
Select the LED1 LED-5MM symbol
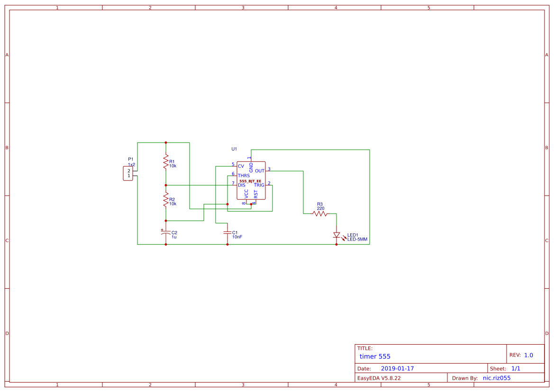pos(337,235)
